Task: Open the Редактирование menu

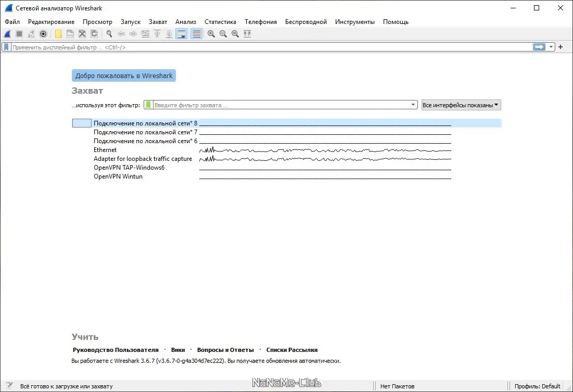Action: [51, 22]
